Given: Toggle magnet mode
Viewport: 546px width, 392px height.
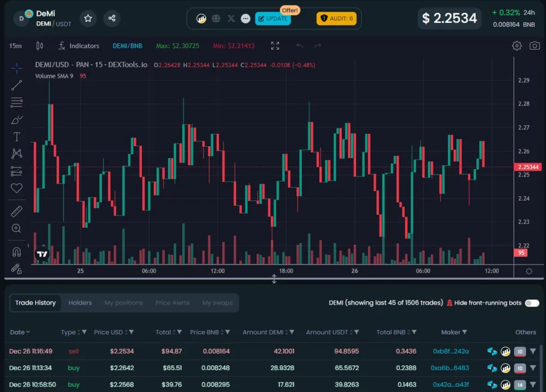Looking at the screenshot, I should point(17,252).
